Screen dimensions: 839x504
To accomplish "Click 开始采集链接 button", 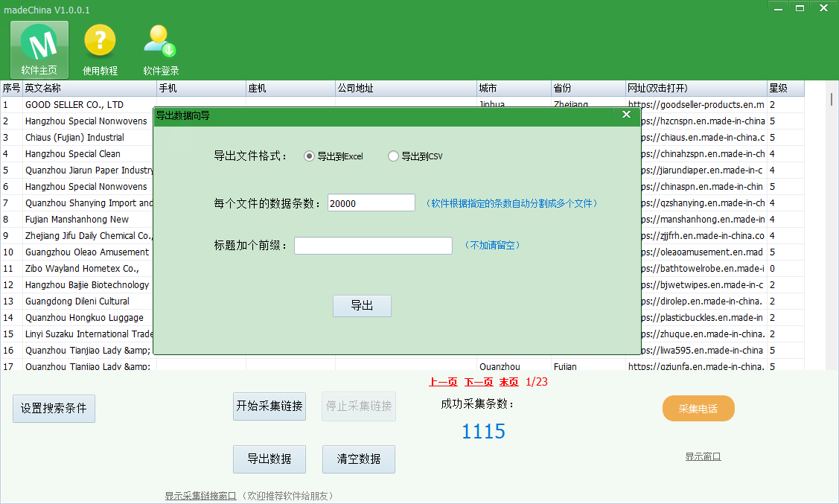I will [269, 406].
